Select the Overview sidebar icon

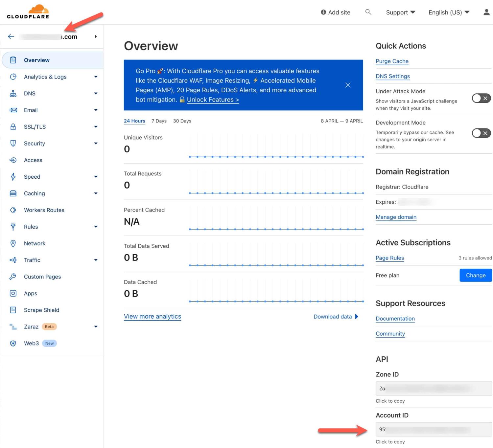tap(13, 60)
